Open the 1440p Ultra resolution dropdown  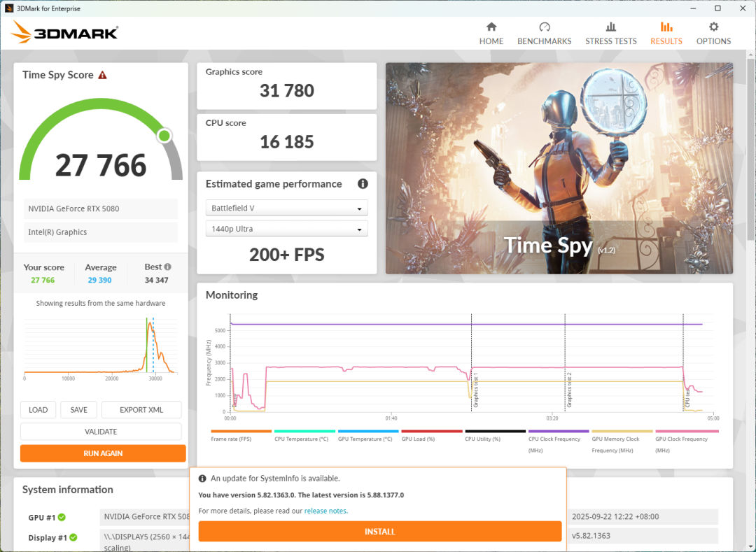coord(287,229)
